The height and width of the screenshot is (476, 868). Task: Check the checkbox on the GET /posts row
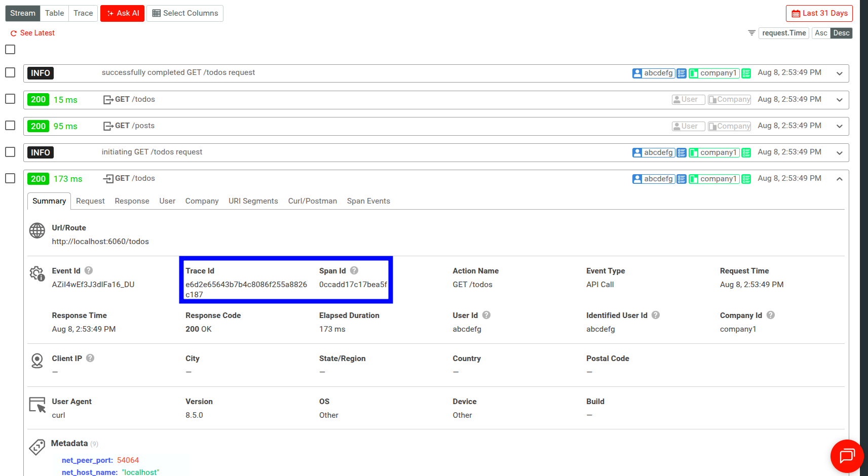tap(10, 126)
